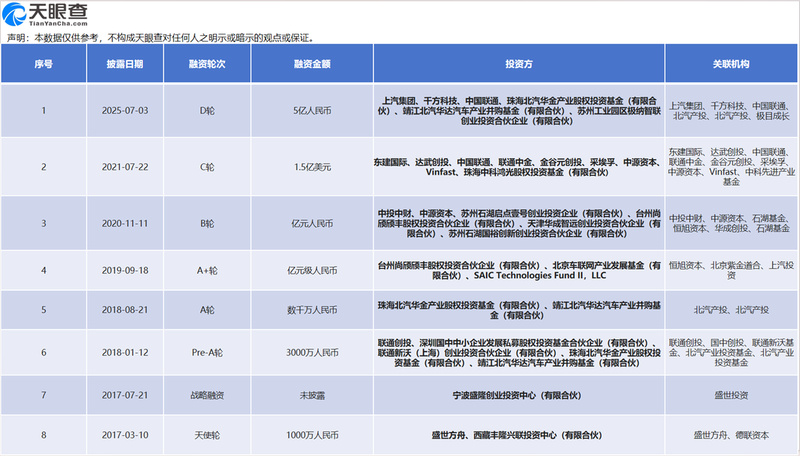The image size is (800, 456).
Task: Select the B轮 round cell
Action: point(207,223)
